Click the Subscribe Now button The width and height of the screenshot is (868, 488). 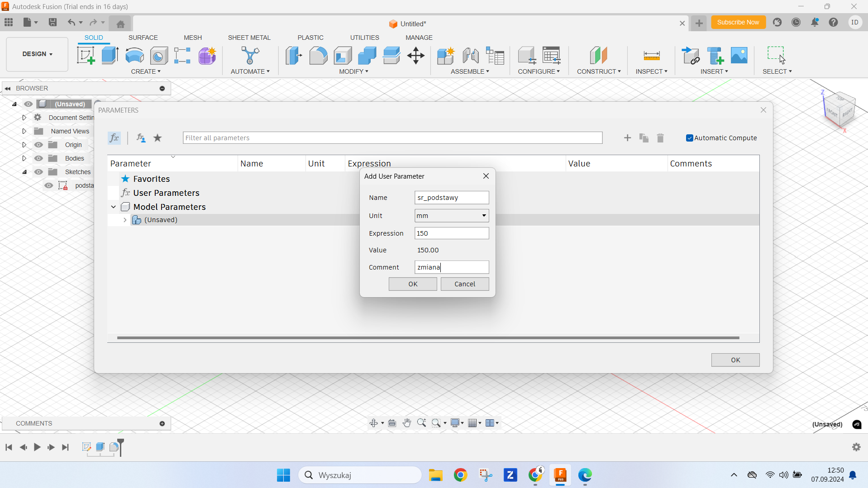[x=738, y=22]
